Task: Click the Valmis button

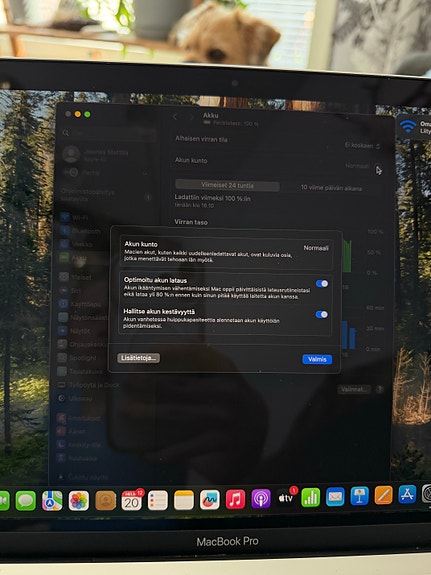Action: [317, 359]
